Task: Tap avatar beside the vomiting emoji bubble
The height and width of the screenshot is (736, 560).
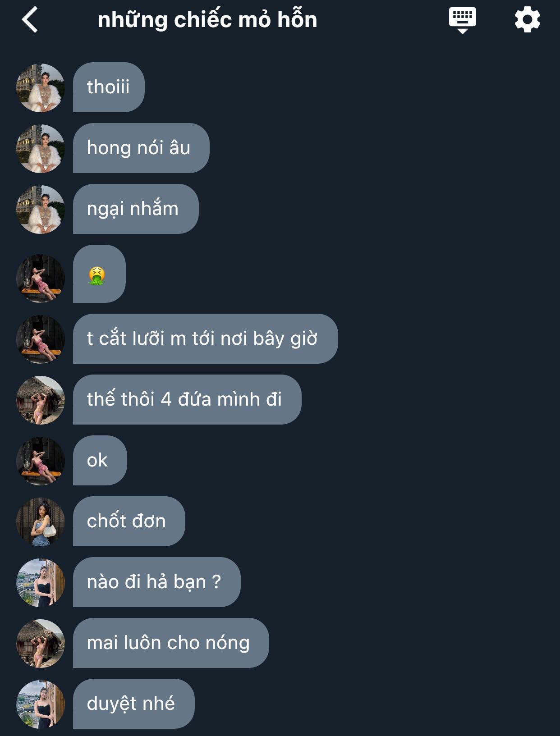Action: (41, 278)
